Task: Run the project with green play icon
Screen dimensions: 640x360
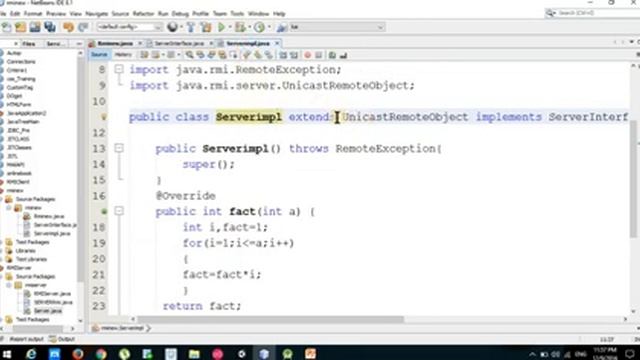Action: 222,27
